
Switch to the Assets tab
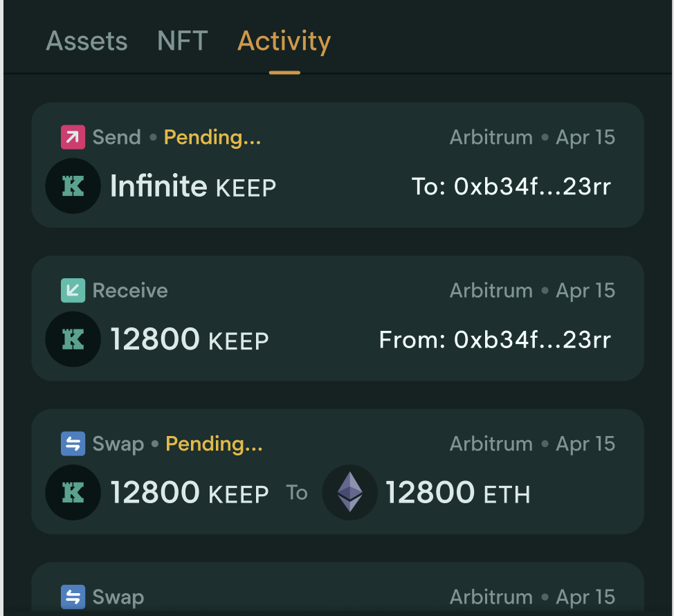pyautogui.click(x=86, y=42)
